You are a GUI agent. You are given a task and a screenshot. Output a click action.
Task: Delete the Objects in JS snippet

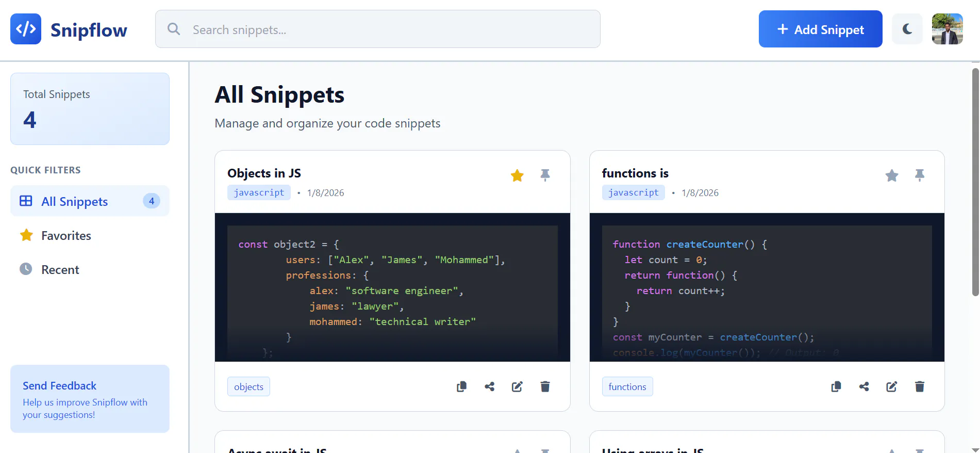545,386
